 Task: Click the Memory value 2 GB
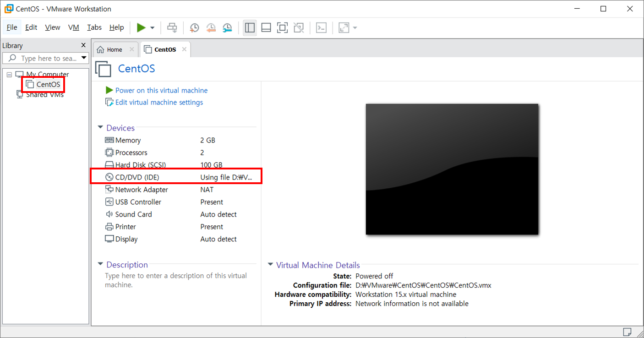pos(207,140)
